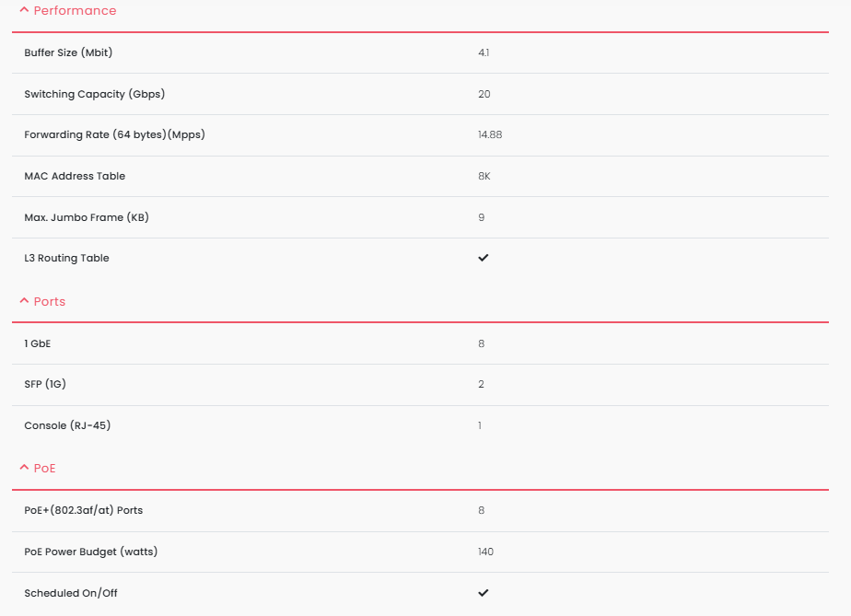Select the Performance heading text
This screenshot has height=616, width=851.
75,11
